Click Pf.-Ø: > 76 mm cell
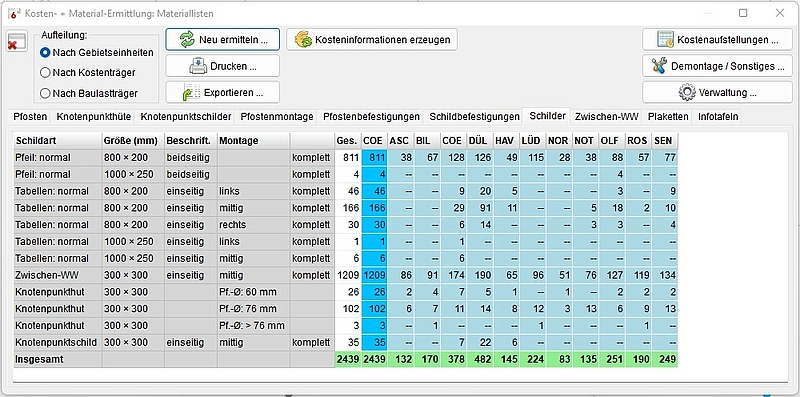 click(254, 326)
